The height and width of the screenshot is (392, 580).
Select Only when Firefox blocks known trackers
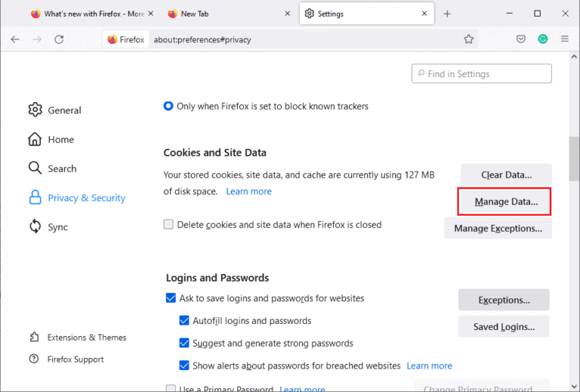pos(168,106)
